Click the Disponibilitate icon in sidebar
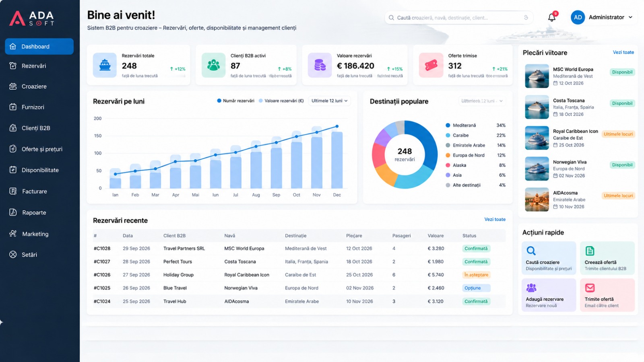This screenshot has width=644, height=362. point(13,170)
